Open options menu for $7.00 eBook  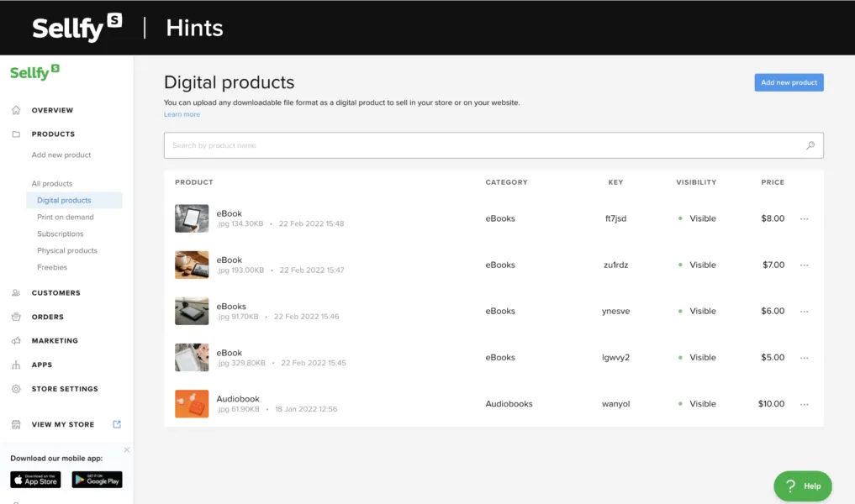805,265
